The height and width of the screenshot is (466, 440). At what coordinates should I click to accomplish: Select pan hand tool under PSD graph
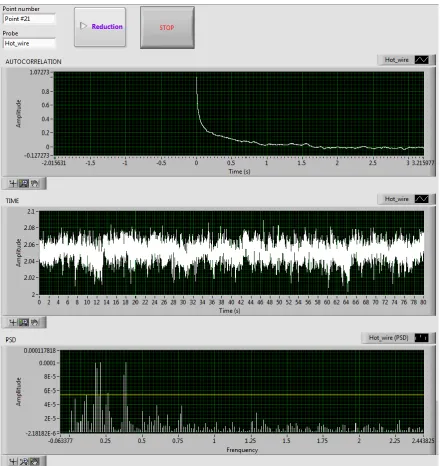point(35,462)
